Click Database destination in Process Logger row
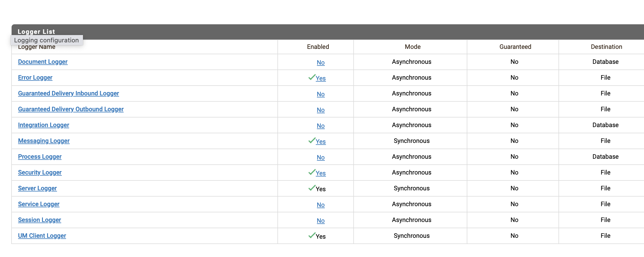This screenshot has width=644, height=257. (605, 156)
